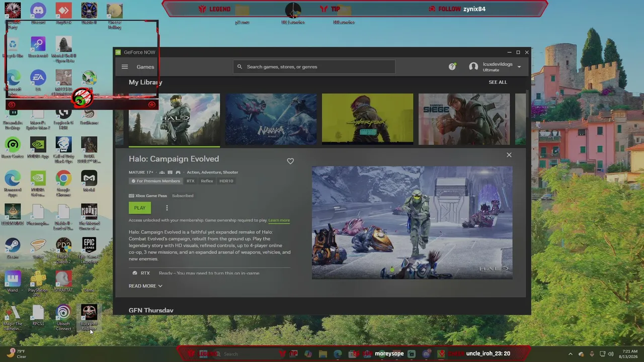Open the Call of Duty Black Ops shortcut
Screen dimensions: 644x362
63,150
